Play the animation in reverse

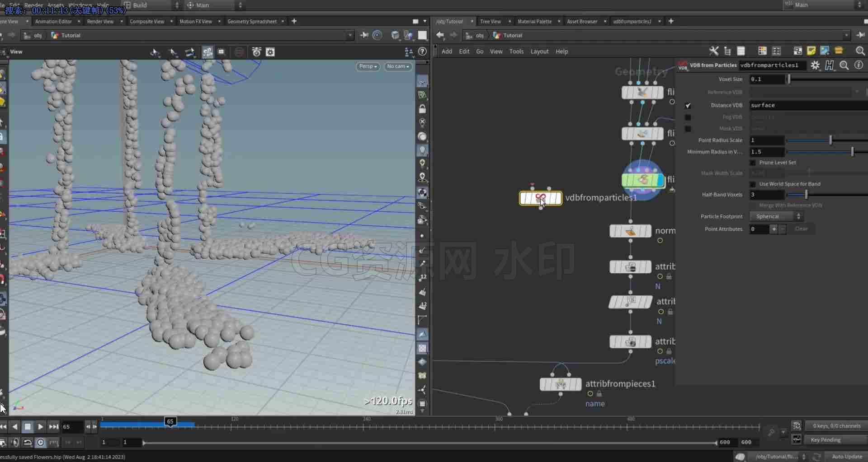15,427
